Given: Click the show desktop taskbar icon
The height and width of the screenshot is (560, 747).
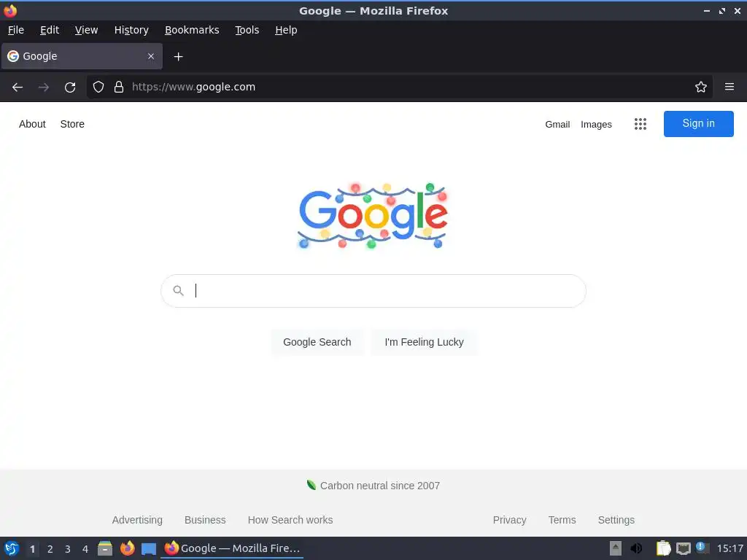Looking at the screenshot, I should (x=149, y=548).
